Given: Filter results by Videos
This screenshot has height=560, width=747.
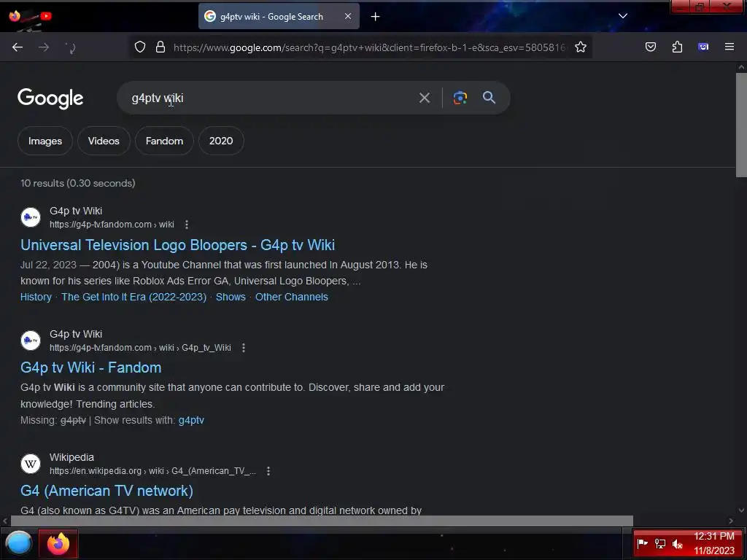Looking at the screenshot, I should (104, 141).
